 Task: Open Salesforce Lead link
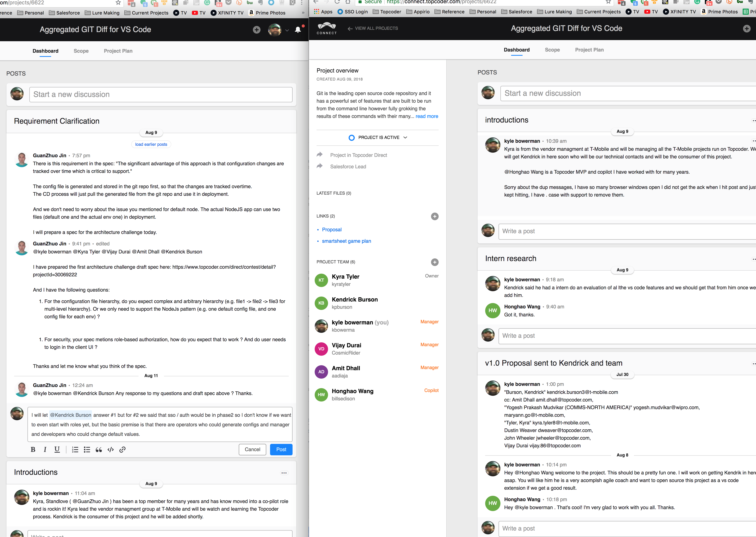348,167
